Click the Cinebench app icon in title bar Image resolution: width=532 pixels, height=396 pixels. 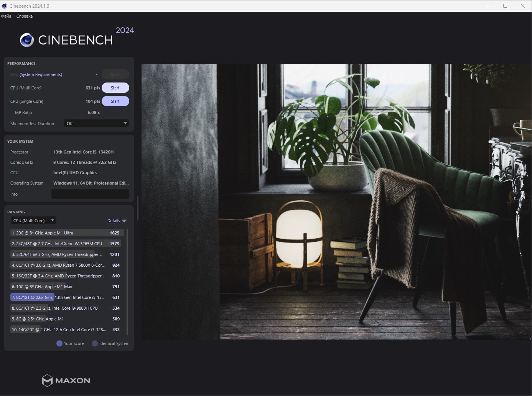click(4, 6)
